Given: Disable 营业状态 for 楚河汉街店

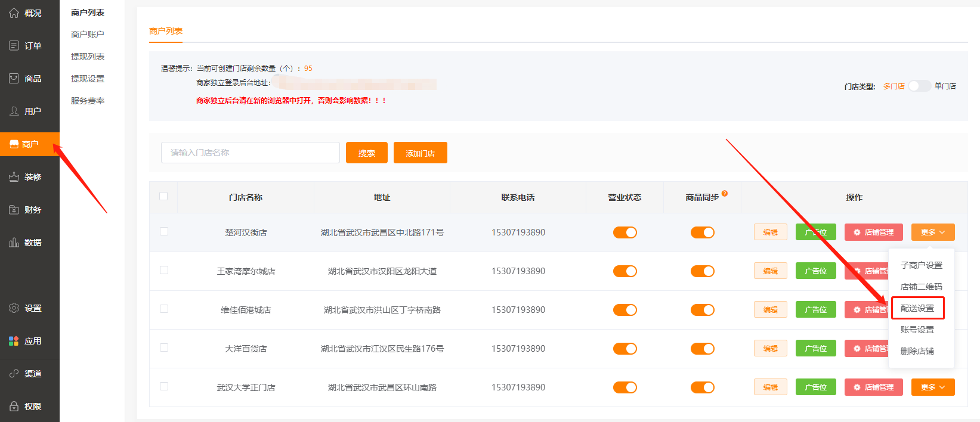Looking at the screenshot, I should (x=625, y=232).
